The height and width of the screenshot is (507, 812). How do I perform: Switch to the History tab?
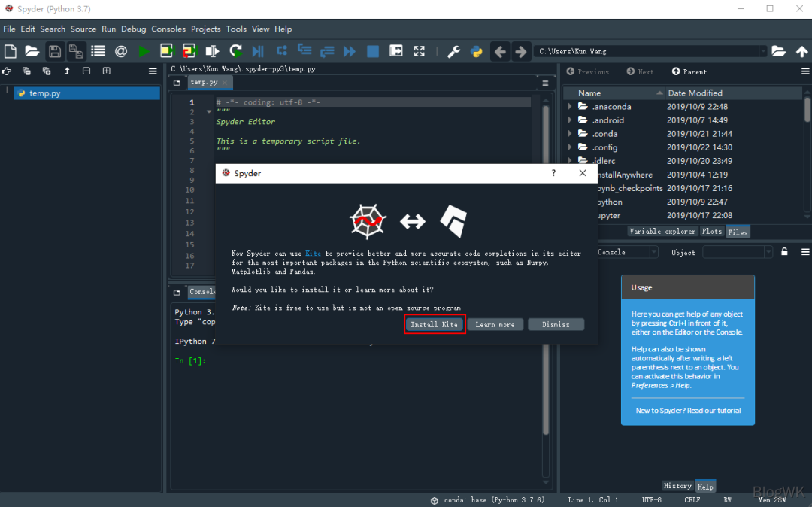[x=677, y=486]
